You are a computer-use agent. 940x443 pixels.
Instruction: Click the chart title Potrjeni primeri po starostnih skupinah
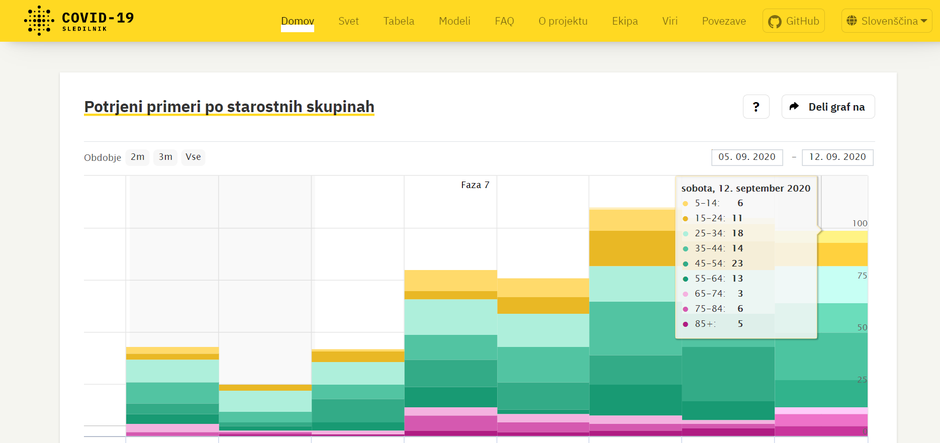[x=229, y=107]
